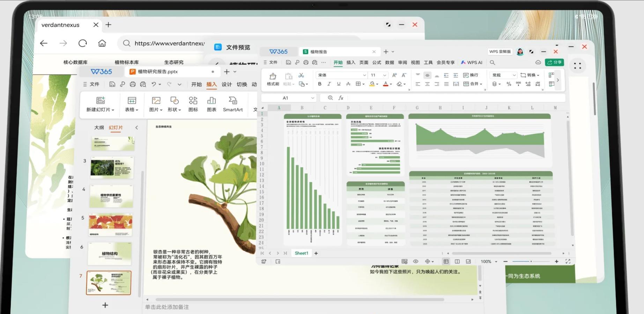Collapse the slide panel with chevron
This screenshot has height=314, width=644.
[136, 128]
